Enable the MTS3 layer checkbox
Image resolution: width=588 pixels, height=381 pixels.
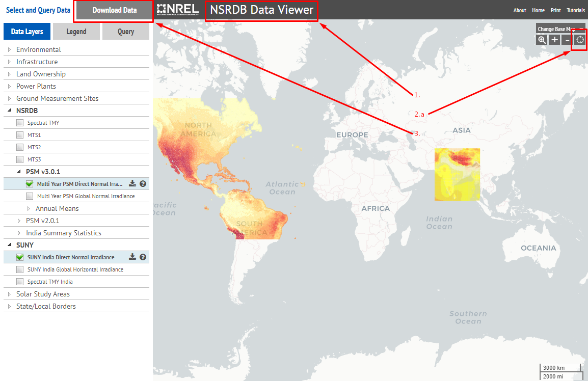pos(20,159)
